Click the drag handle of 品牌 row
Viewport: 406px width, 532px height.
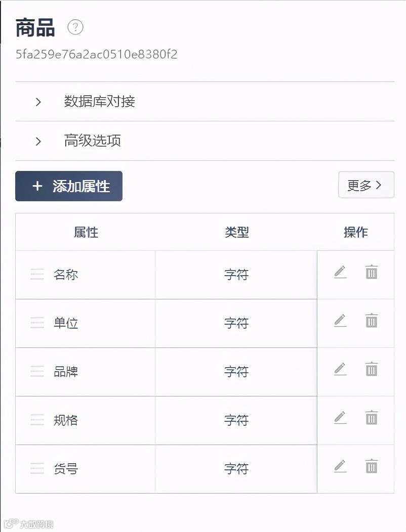37,372
